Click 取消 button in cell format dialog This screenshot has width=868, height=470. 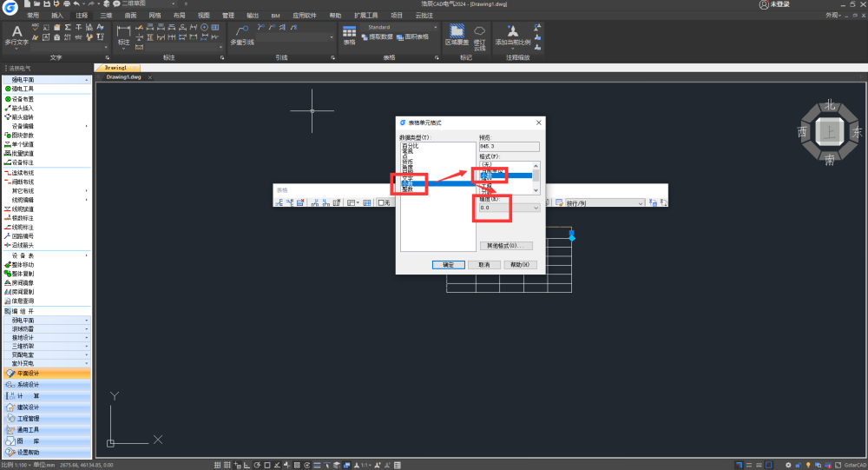click(x=484, y=265)
